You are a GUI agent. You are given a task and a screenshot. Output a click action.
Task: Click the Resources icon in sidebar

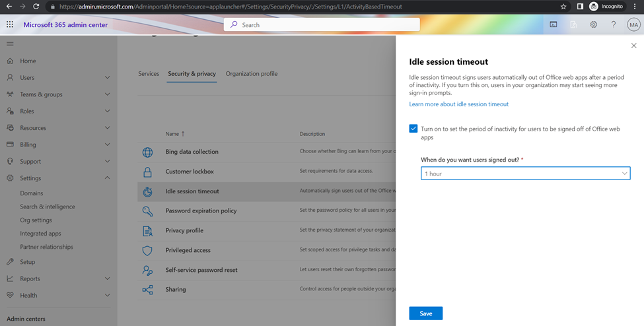pyautogui.click(x=11, y=127)
